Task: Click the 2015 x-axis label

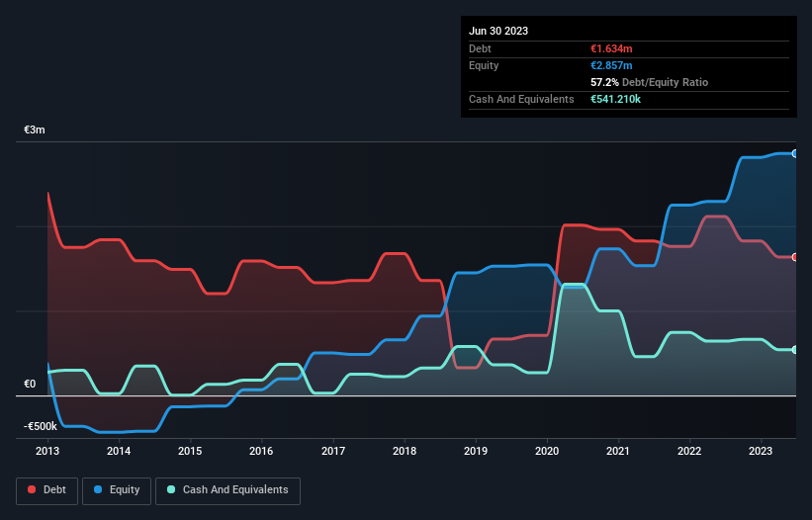Action: pyautogui.click(x=190, y=451)
